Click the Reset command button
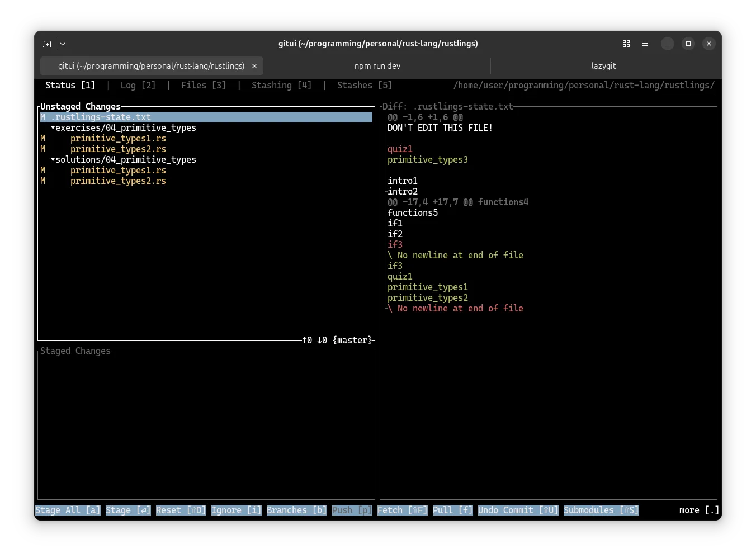 click(x=181, y=510)
